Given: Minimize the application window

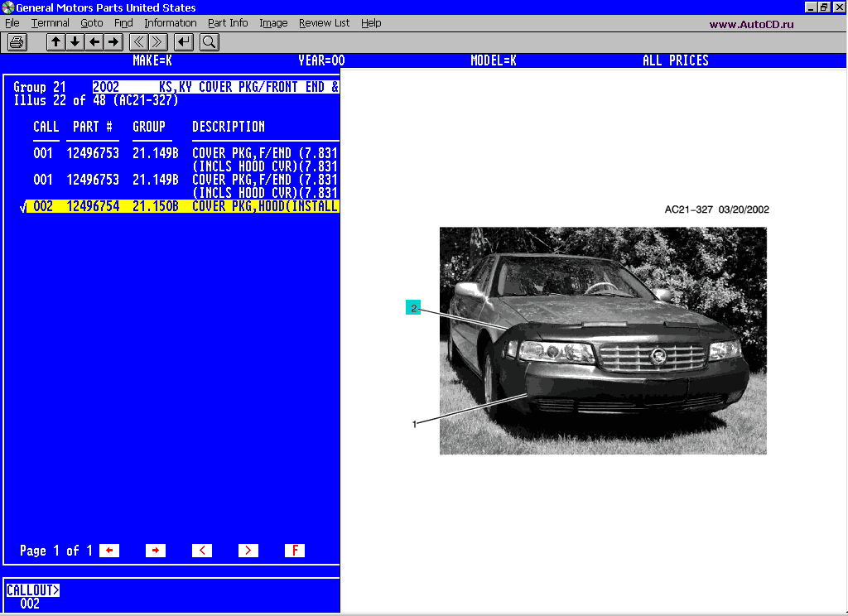Looking at the screenshot, I should [x=811, y=7].
